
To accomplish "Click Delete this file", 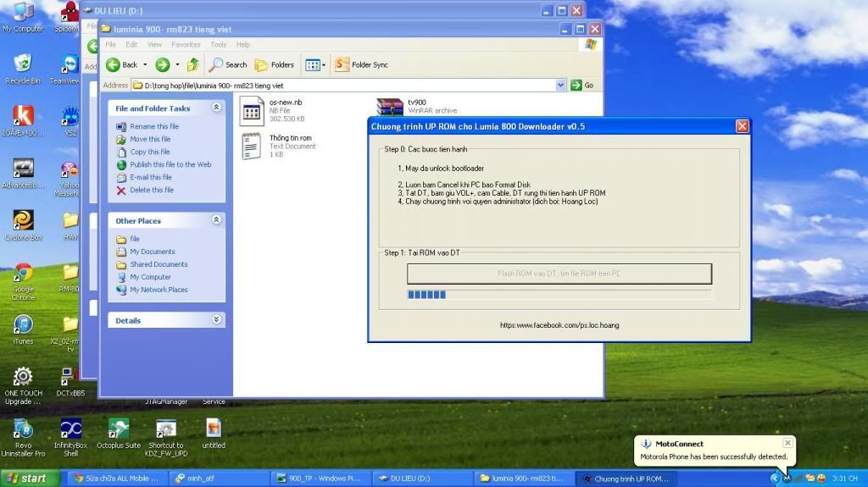I will (x=152, y=190).
